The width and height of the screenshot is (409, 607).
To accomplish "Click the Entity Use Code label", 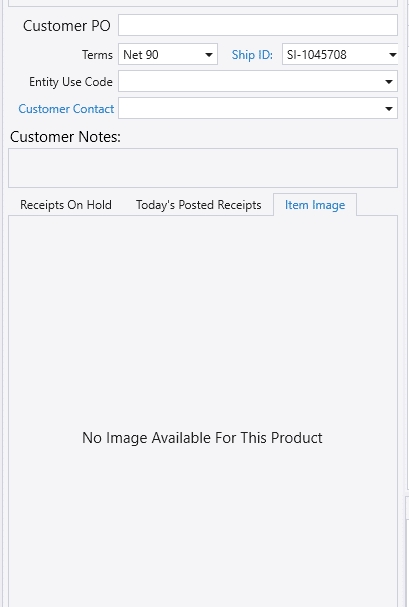I will (71, 82).
